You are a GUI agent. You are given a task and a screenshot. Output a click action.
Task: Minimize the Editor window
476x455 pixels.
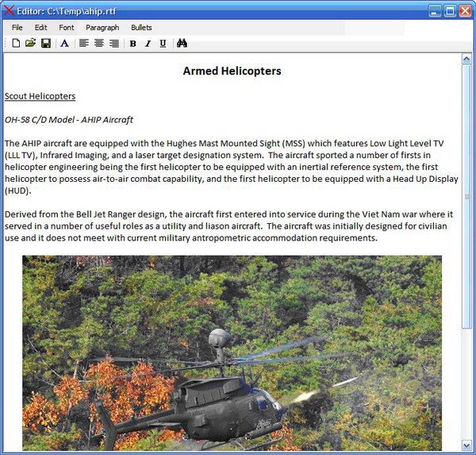[x=435, y=11]
